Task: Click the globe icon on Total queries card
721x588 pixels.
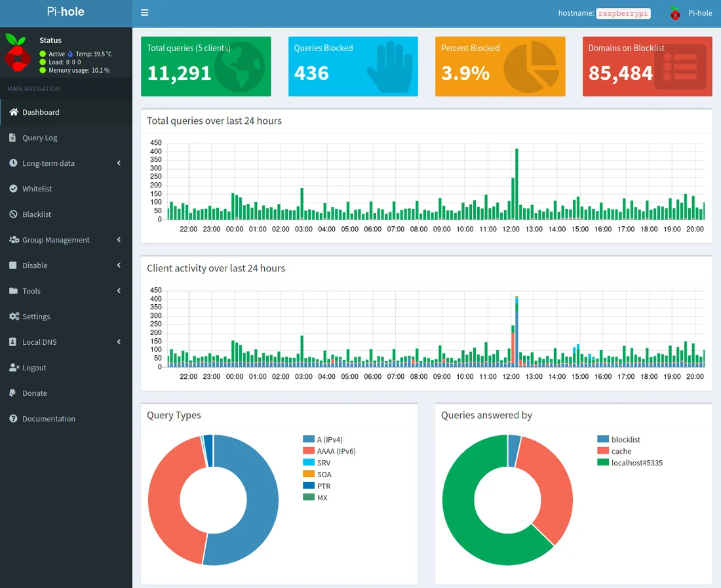Action: [x=239, y=67]
